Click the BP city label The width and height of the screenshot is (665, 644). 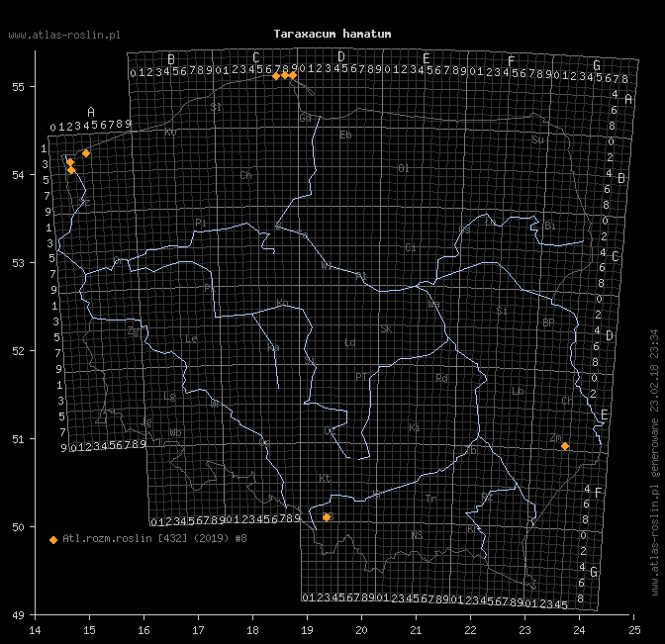[548, 322]
